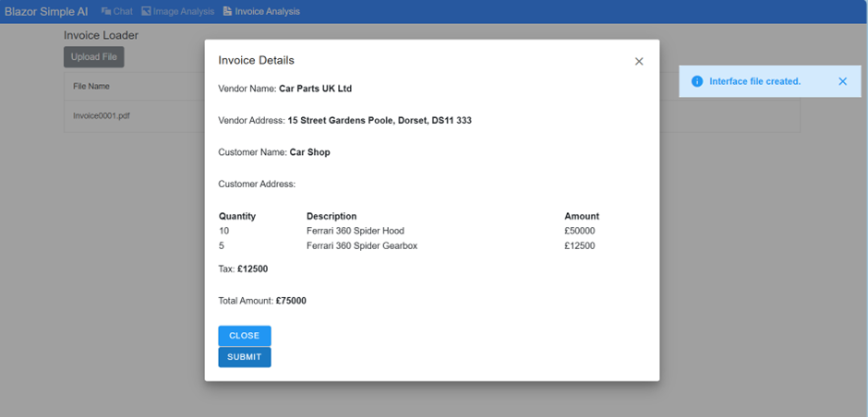Viewport: 868px width, 417px height.
Task: Click the Blazor Simple AI brand title
Action: tap(46, 12)
